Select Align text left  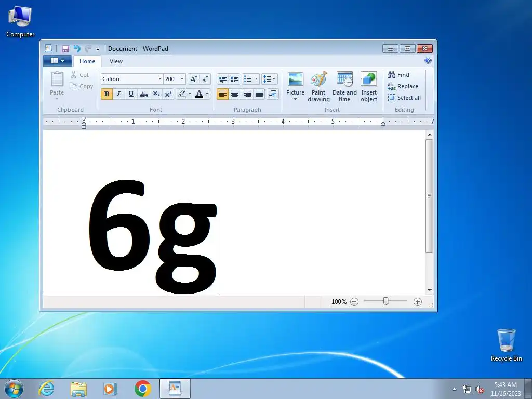click(x=222, y=94)
